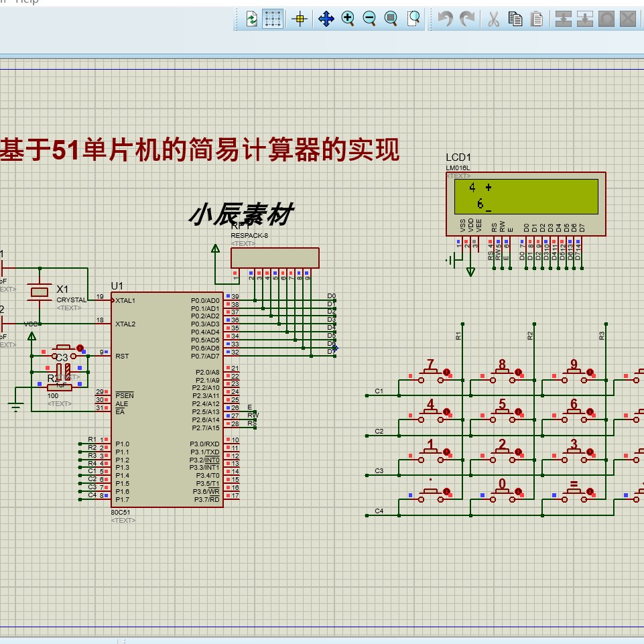This screenshot has width=644, height=644.
Task: Click the Zoom In magnifier
Action: pyautogui.click(x=348, y=19)
